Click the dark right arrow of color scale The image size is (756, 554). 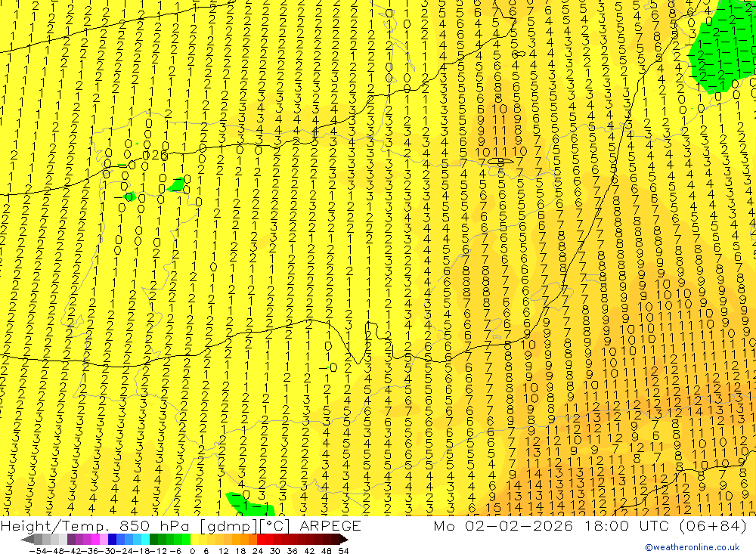pos(344,540)
